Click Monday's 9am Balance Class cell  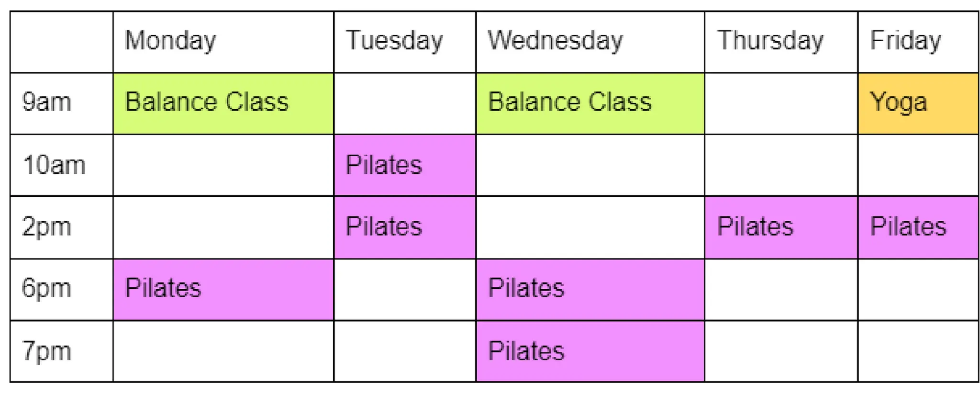pos(223,103)
